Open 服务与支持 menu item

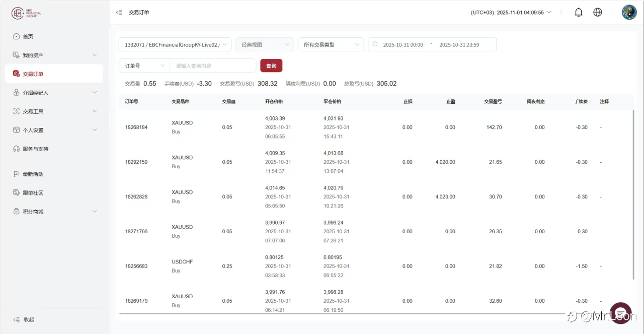(x=35, y=149)
